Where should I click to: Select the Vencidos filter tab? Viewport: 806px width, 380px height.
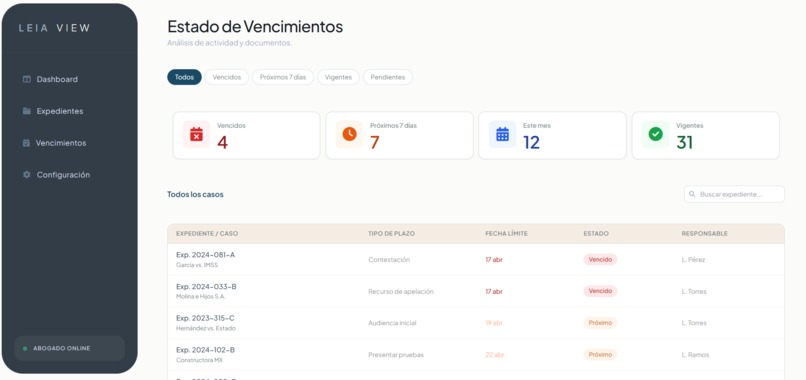pos(227,77)
